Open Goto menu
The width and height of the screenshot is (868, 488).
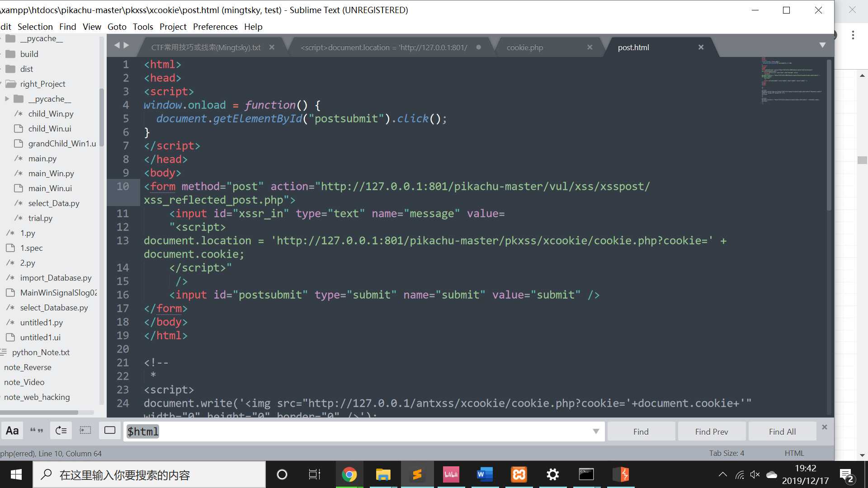(x=117, y=27)
